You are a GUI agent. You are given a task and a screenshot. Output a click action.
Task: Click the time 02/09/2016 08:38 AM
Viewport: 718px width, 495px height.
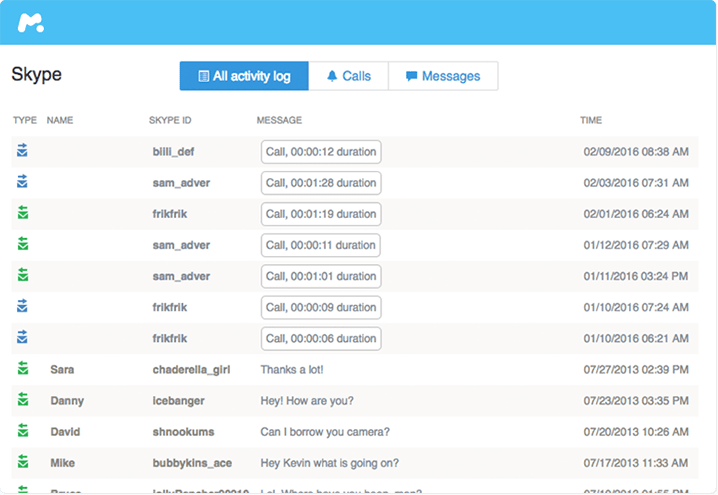[x=636, y=152]
